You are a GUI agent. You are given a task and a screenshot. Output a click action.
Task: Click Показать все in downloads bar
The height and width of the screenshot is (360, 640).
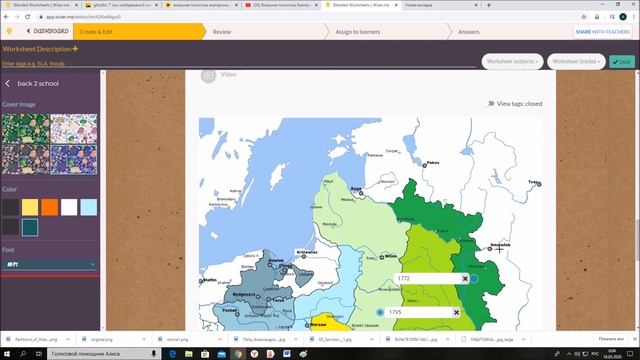611,339
